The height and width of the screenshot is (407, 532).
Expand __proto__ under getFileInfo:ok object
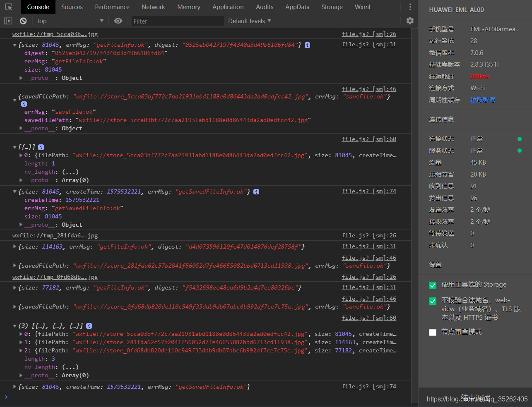[x=21, y=78]
